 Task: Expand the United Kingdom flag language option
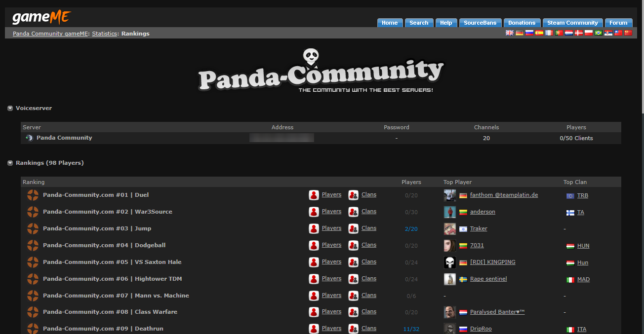point(509,33)
